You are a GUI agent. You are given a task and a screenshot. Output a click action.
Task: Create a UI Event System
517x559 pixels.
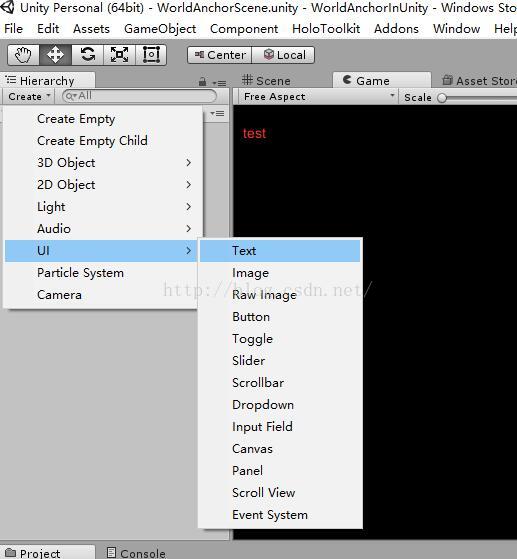tap(280, 515)
